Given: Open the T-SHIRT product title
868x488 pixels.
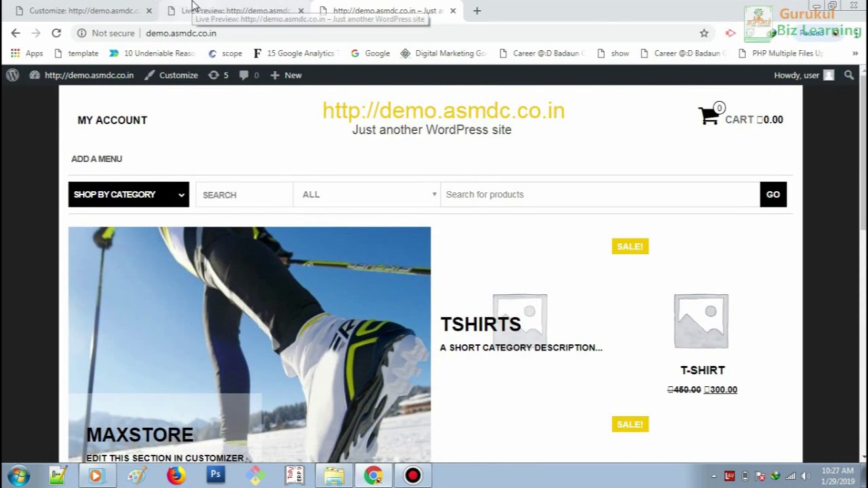Looking at the screenshot, I should click(x=703, y=370).
